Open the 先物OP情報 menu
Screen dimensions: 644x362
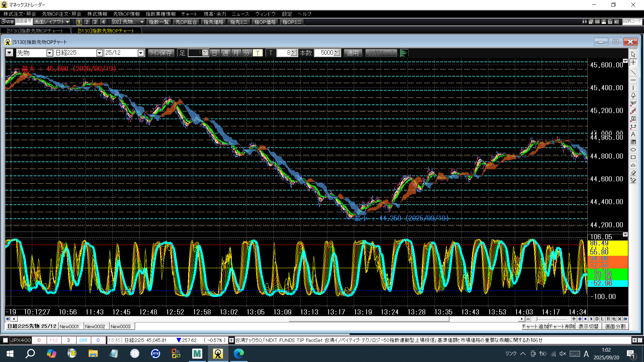coord(126,14)
